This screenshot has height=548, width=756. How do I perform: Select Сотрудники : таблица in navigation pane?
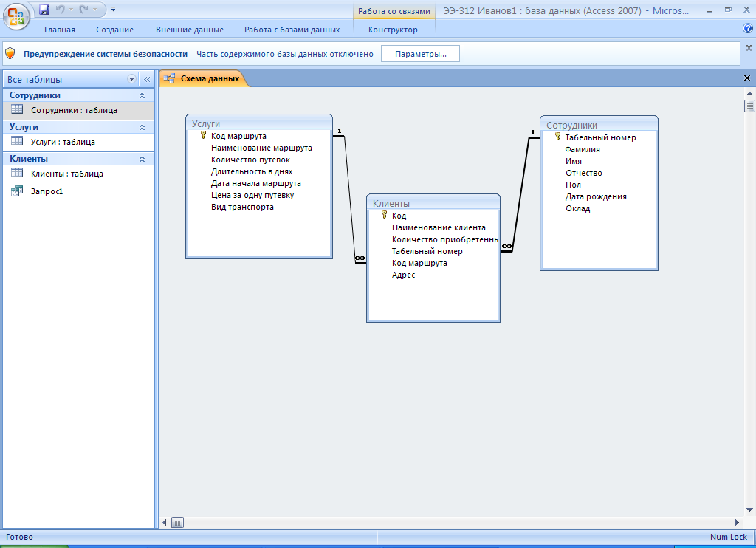coord(78,110)
